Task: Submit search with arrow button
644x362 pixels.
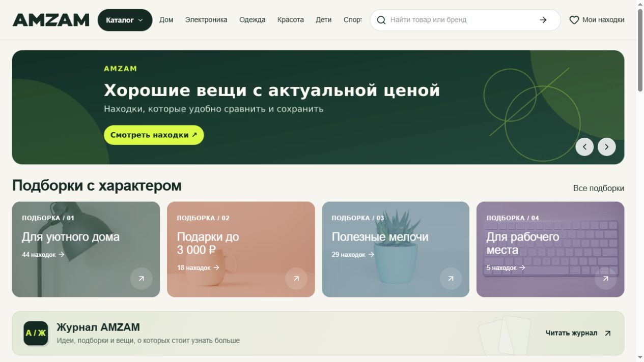Action: pos(543,20)
